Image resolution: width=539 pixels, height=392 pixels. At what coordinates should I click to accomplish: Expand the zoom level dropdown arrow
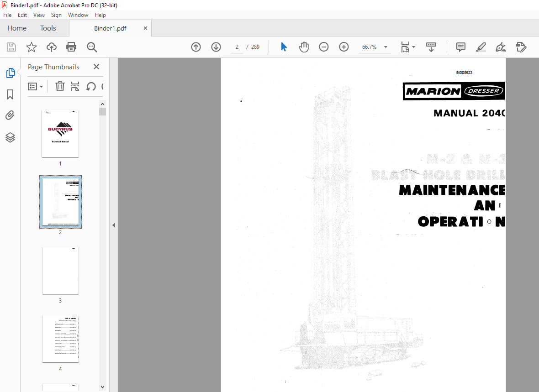[386, 47]
